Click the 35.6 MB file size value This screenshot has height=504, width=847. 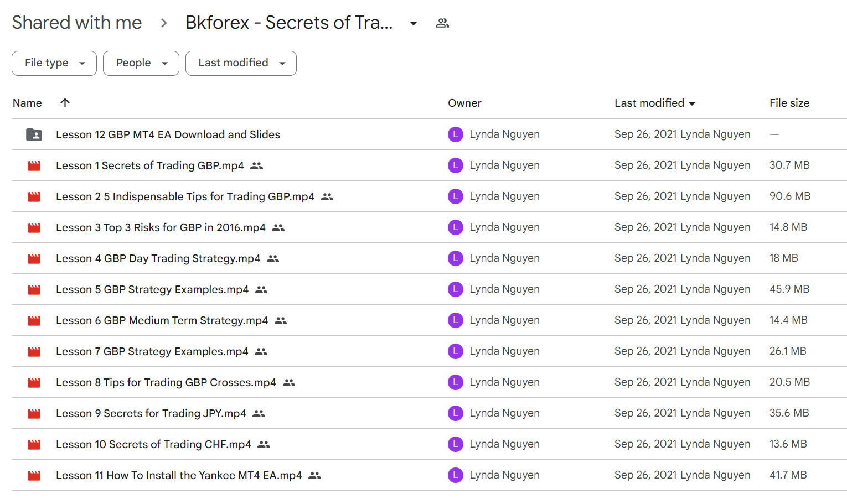pyautogui.click(x=789, y=413)
